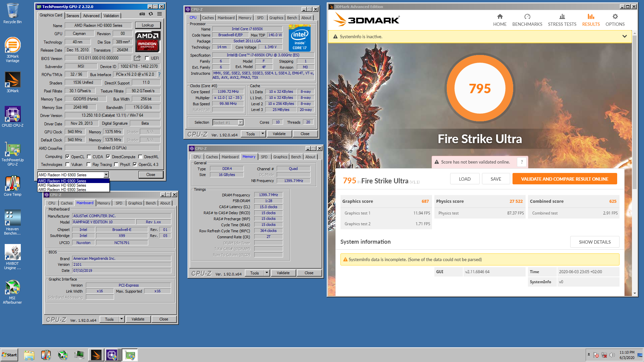Toggle OpenGL 4.3 checkbox
644x362 pixels.
(135, 164)
